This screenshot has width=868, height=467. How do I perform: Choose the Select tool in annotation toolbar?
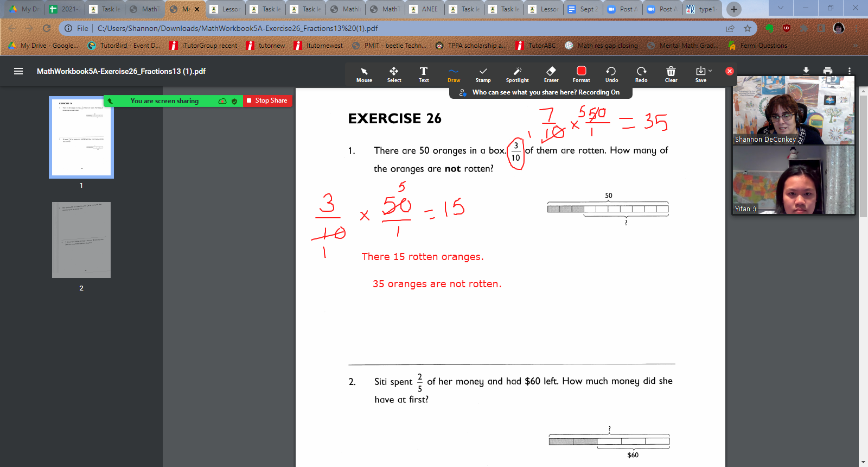pyautogui.click(x=394, y=74)
